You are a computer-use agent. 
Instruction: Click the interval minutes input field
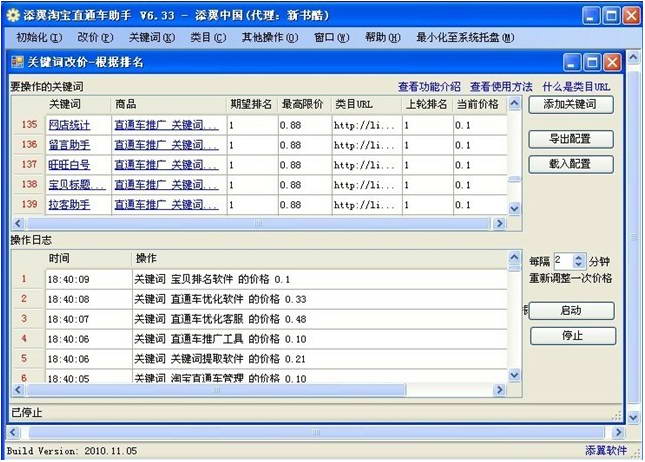[x=564, y=261]
